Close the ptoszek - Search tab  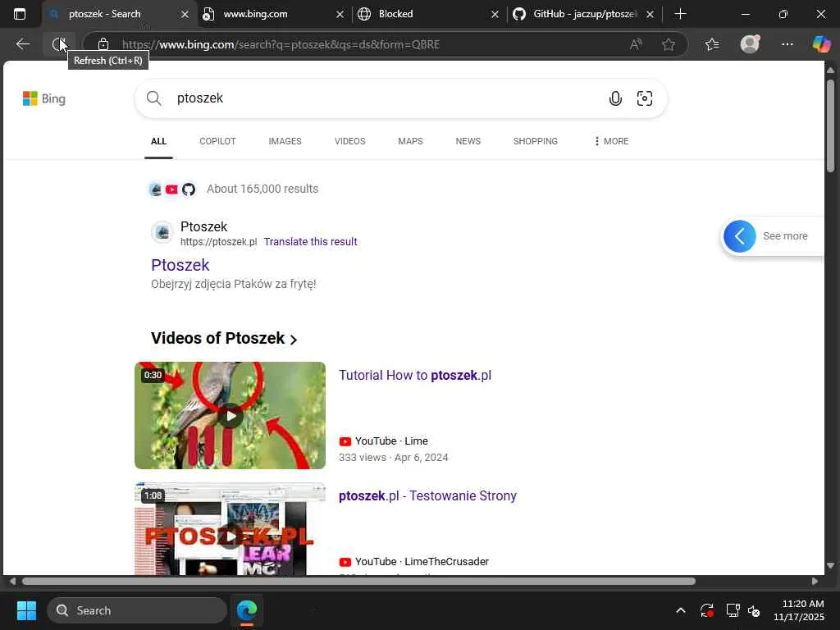click(185, 15)
